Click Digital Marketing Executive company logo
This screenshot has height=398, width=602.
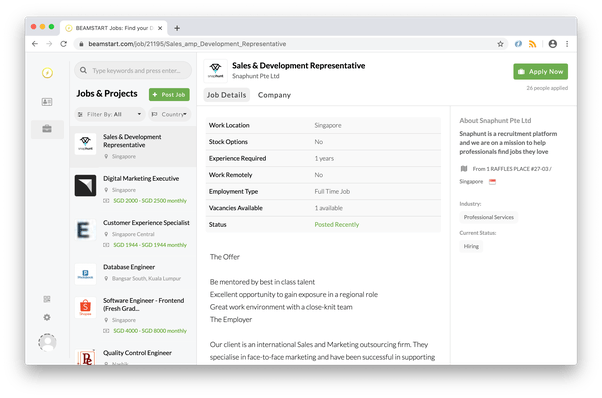click(85, 185)
